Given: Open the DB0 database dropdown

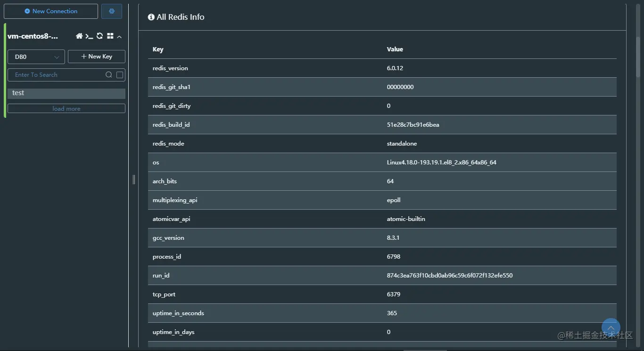Looking at the screenshot, I should click(36, 57).
